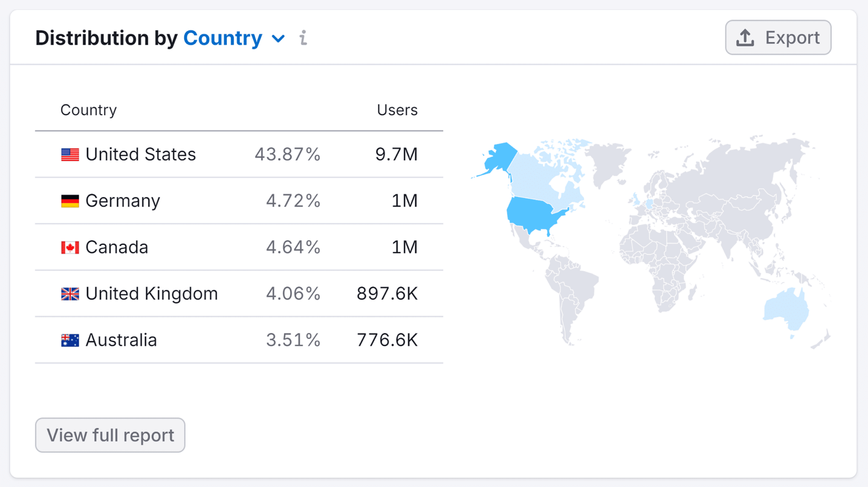Screen dimensions: 868x487
Task: Click Australia on the world map
Action: pyautogui.click(x=787, y=310)
